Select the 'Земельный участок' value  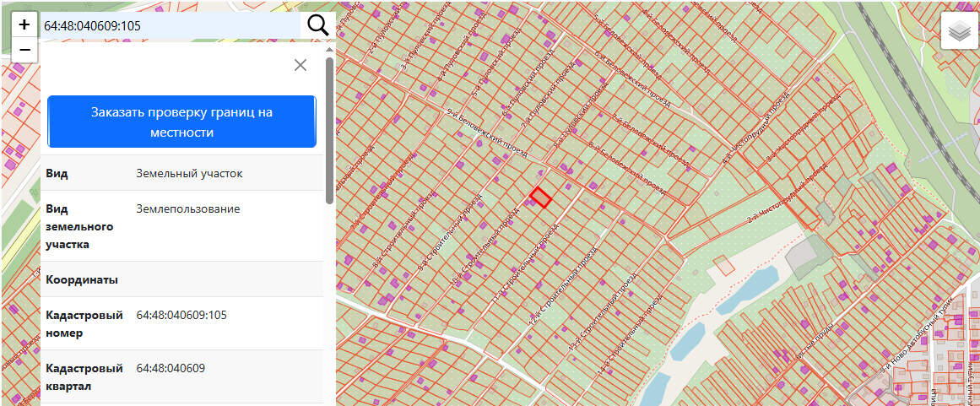pyautogui.click(x=189, y=173)
